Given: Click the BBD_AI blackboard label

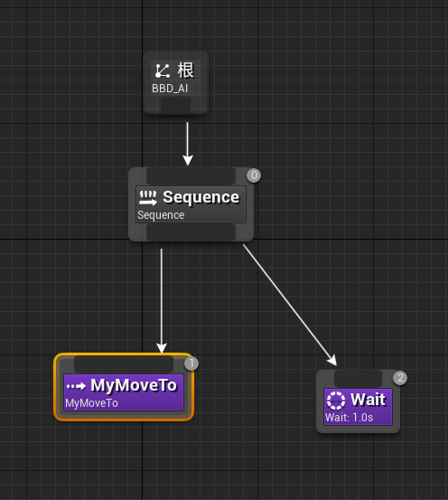Looking at the screenshot, I should 170,89.
